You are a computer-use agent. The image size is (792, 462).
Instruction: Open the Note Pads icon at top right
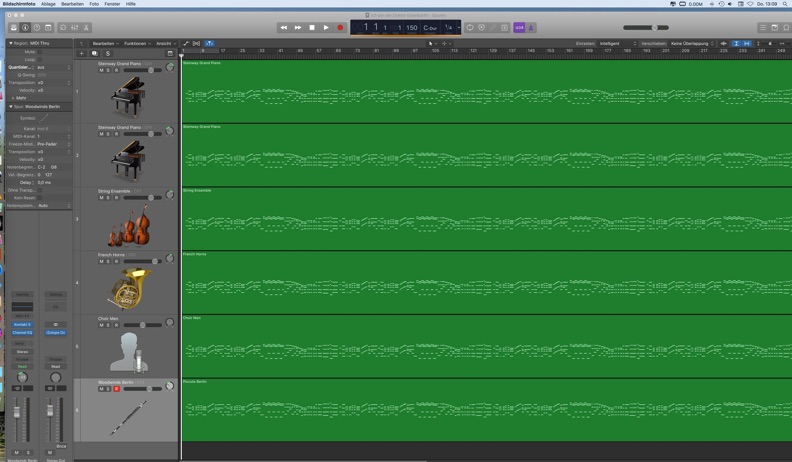click(x=775, y=28)
